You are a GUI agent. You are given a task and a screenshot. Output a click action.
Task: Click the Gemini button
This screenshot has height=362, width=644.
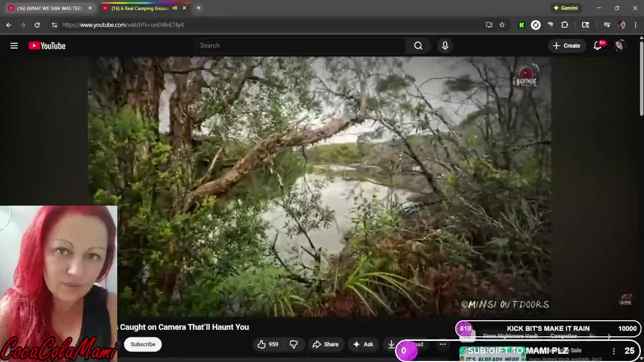coord(566,8)
